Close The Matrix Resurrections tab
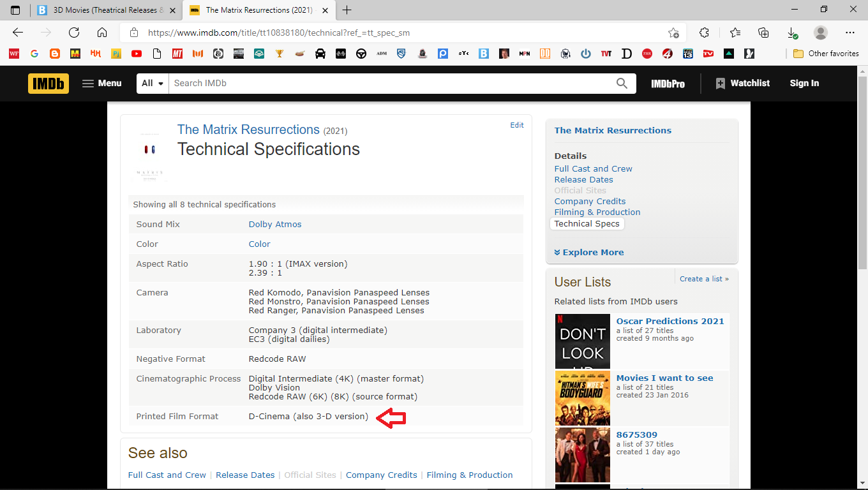 325,10
